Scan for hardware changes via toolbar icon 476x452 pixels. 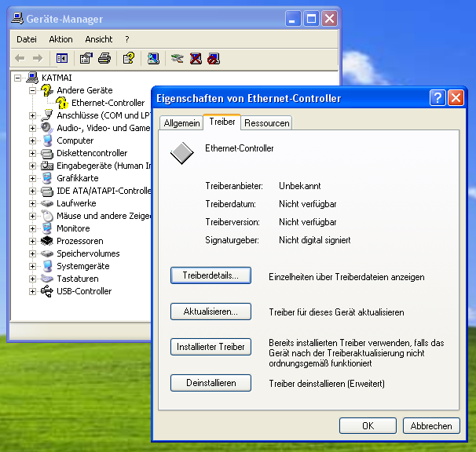click(153, 58)
